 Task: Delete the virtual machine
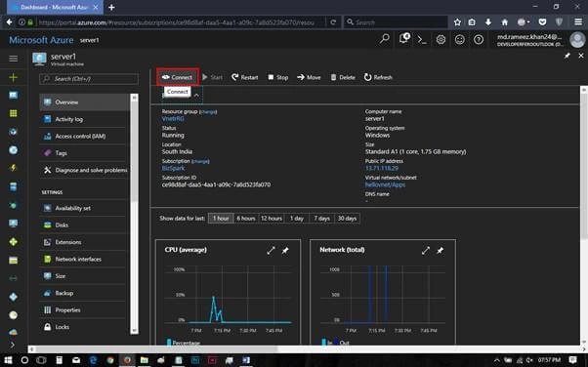point(343,77)
